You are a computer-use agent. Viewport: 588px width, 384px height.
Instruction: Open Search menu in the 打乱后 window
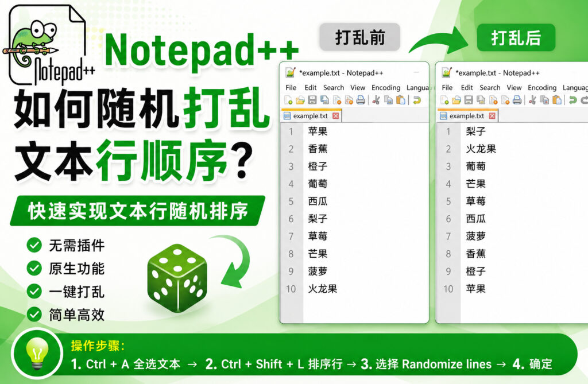(x=490, y=87)
